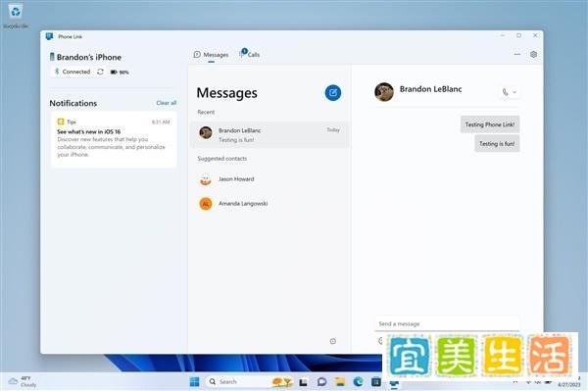This screenshot has width=588, height=391.
Task: Open the iOS 16 Tips notification
Action: 114,139
